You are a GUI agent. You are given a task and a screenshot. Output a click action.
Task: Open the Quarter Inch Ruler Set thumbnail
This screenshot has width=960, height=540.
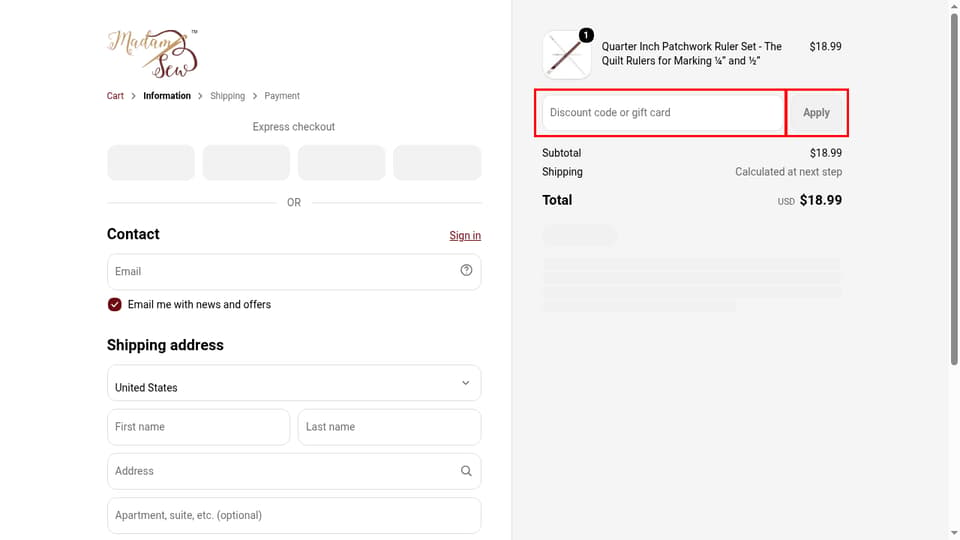click(566, 55)
